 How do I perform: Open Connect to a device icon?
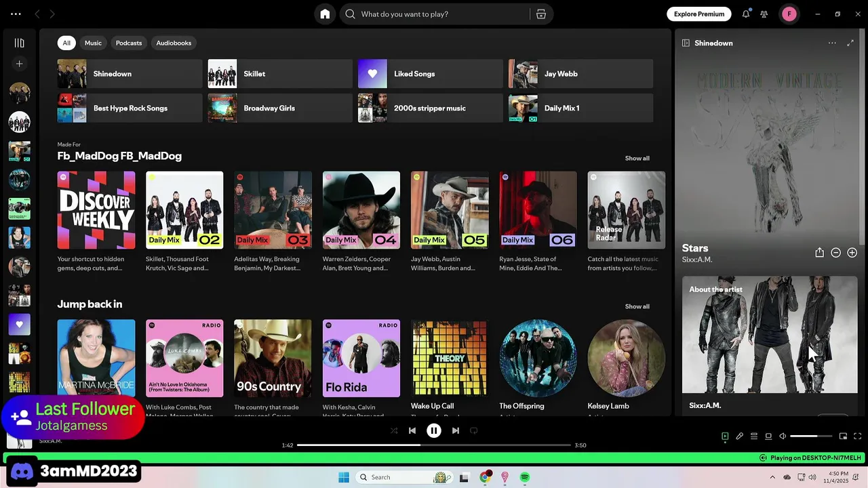point(768,436)
